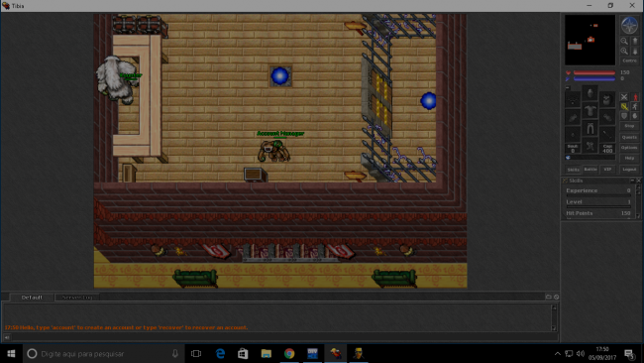Click the legs equipment slot
The image size is (644, 363).
[590, 128]
